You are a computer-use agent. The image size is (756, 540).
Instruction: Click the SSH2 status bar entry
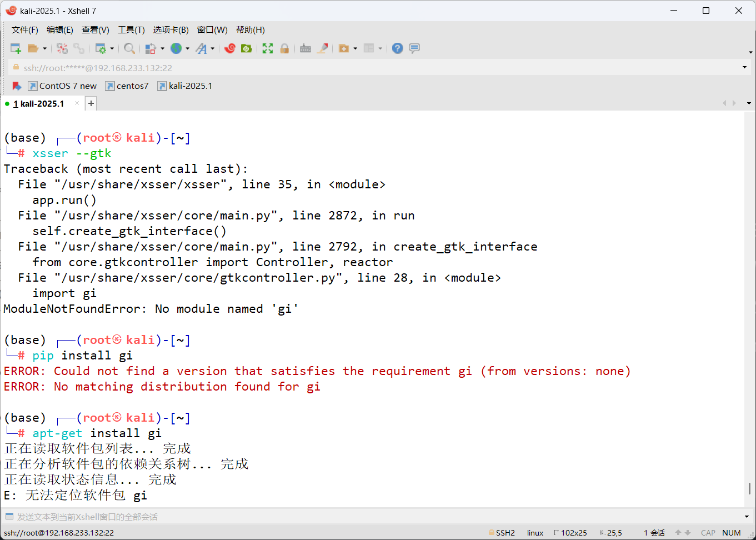502,533
